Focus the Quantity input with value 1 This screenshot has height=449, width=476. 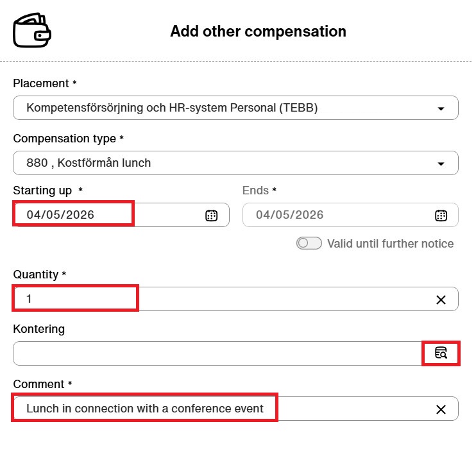coord(235,299)
